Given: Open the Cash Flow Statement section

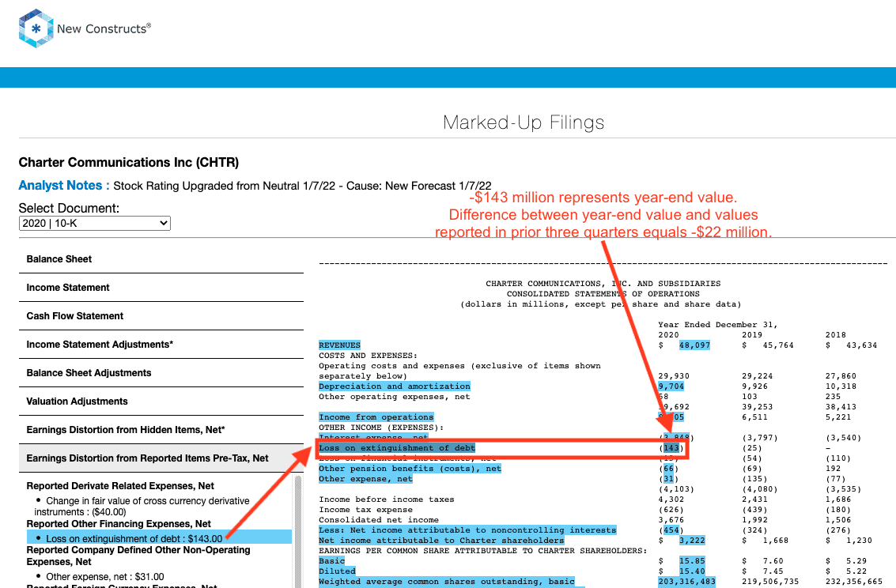Looking at the screenshot, I should pos(161,316).
